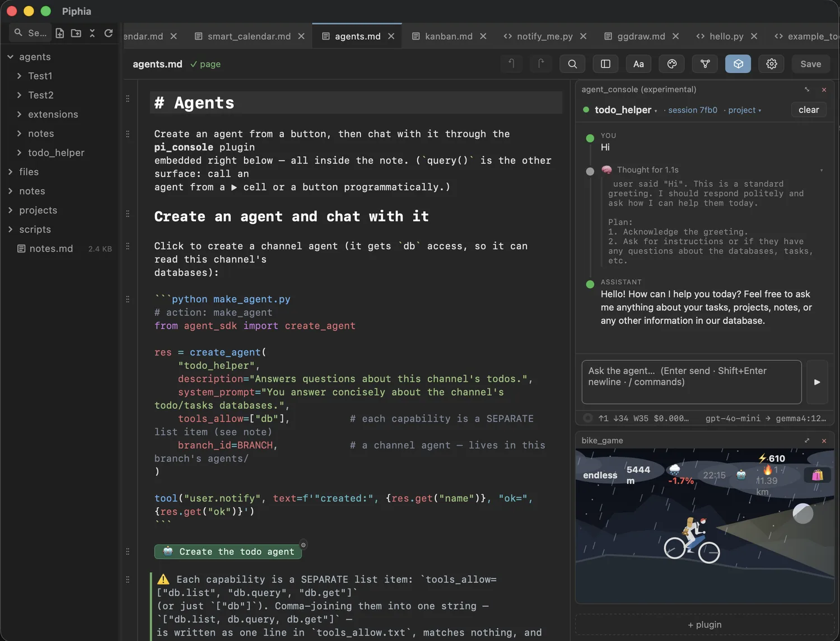Expand the bike_game panel
This screenshot has height=641, width=840.
tap(807, 441)
